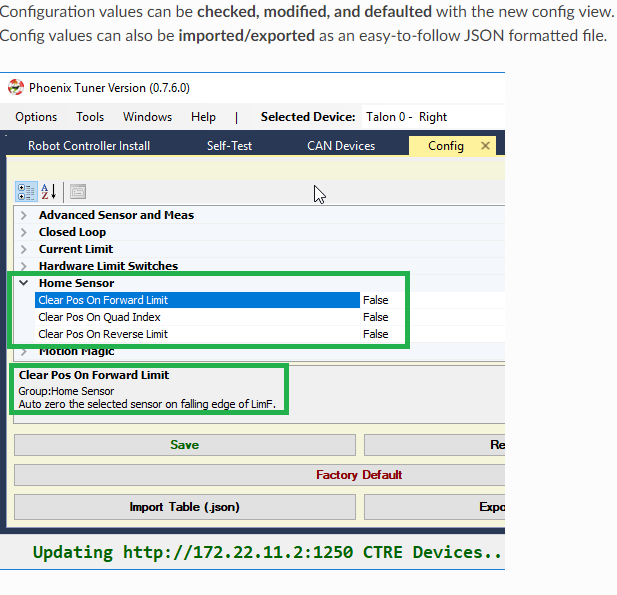Screen dimensions: 617x595
Task: Click False value for Clear Pos On Quad Index
Action: click(376, 317)
